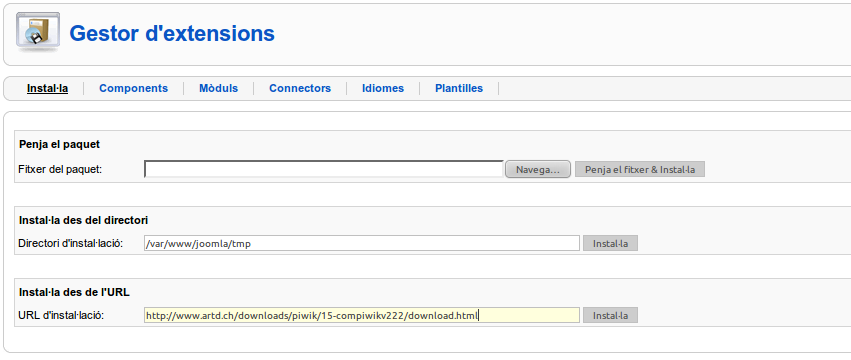
Task: Click Instal·la next to the URL field
Action: click(611, 315)
